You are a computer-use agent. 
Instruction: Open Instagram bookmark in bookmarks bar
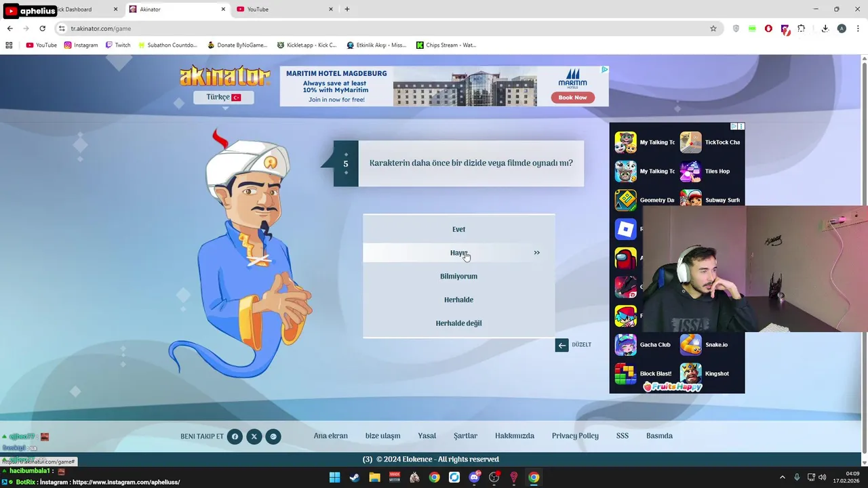[81, 45]
